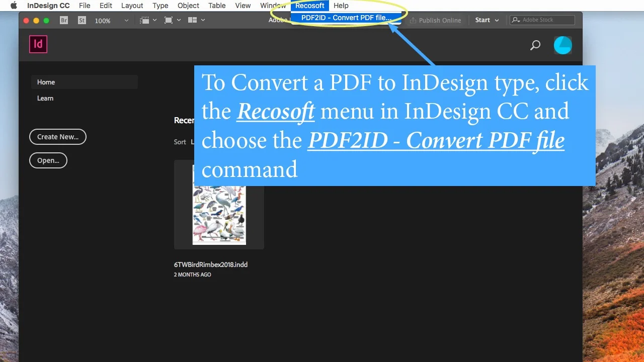
Task: Open the File menu
Action: [85, 6]
